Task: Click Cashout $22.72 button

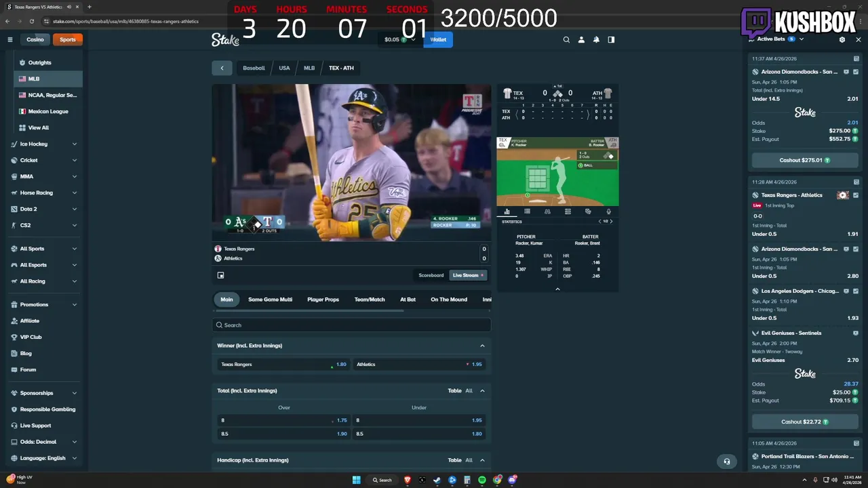Action: click(805, 422)
